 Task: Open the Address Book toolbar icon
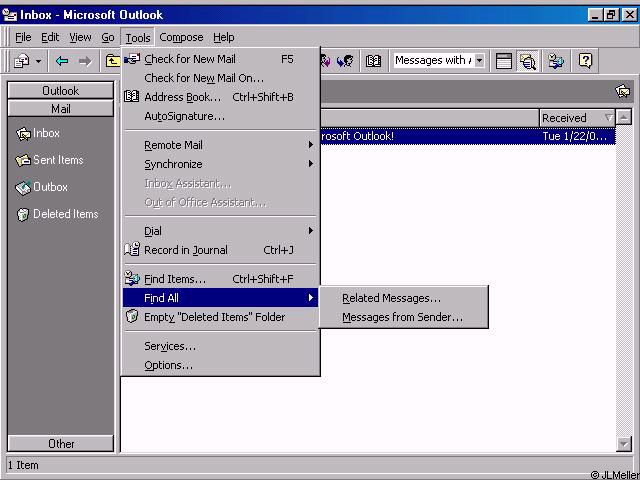[373, 61]
